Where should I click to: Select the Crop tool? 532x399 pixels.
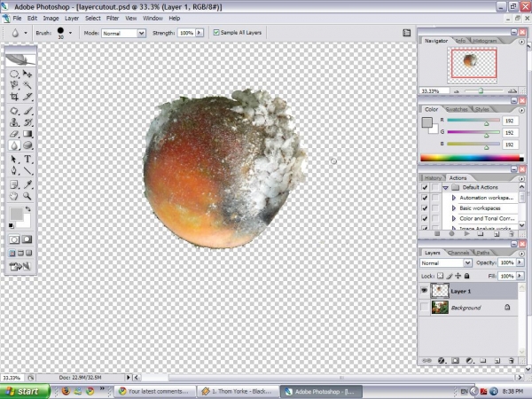point(14,97)
